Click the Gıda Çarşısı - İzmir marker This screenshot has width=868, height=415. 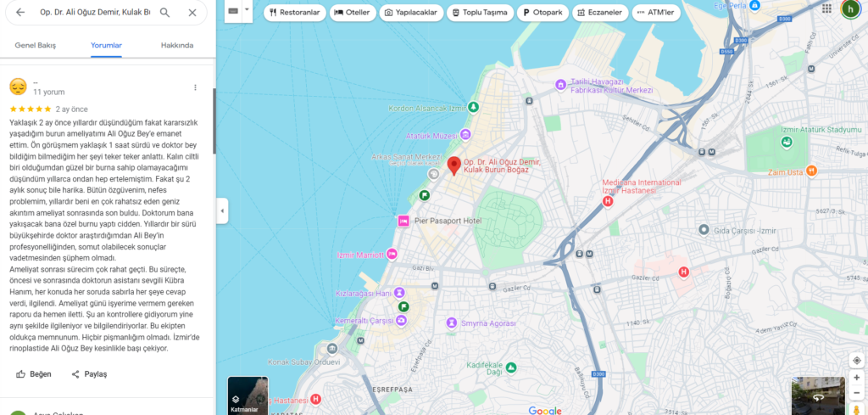click(704, 229)
